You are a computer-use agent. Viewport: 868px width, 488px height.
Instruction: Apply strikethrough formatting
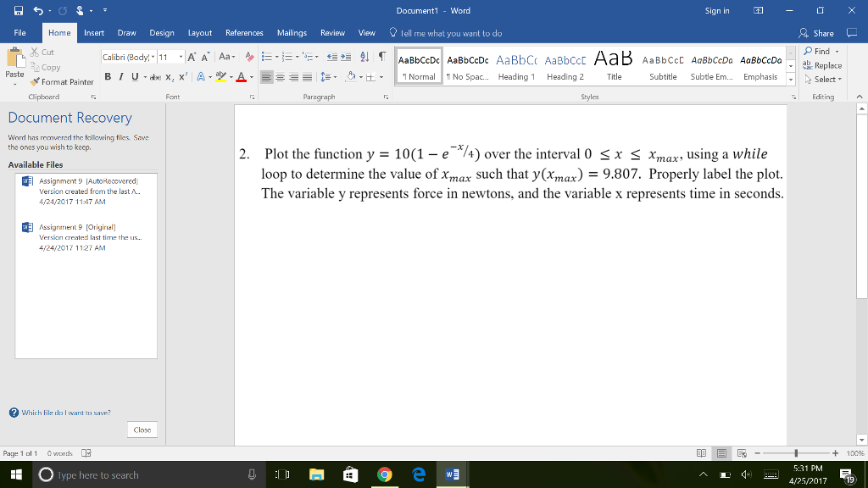(x=155, y=75)
